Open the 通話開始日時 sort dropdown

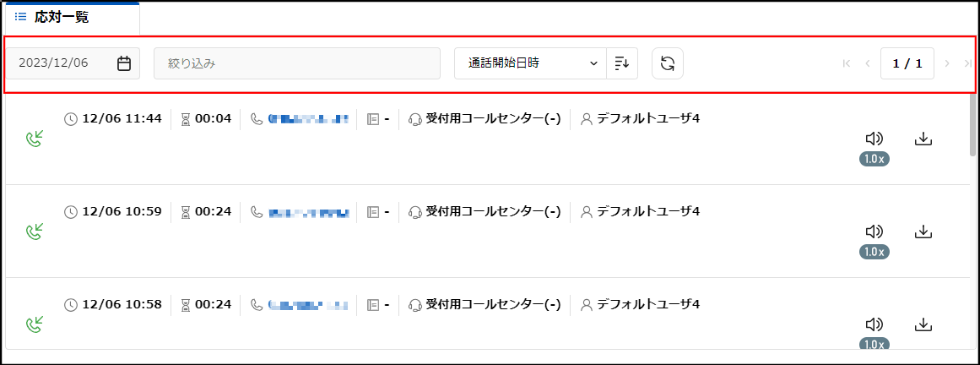pyautogui.click(x=531, y=63)
